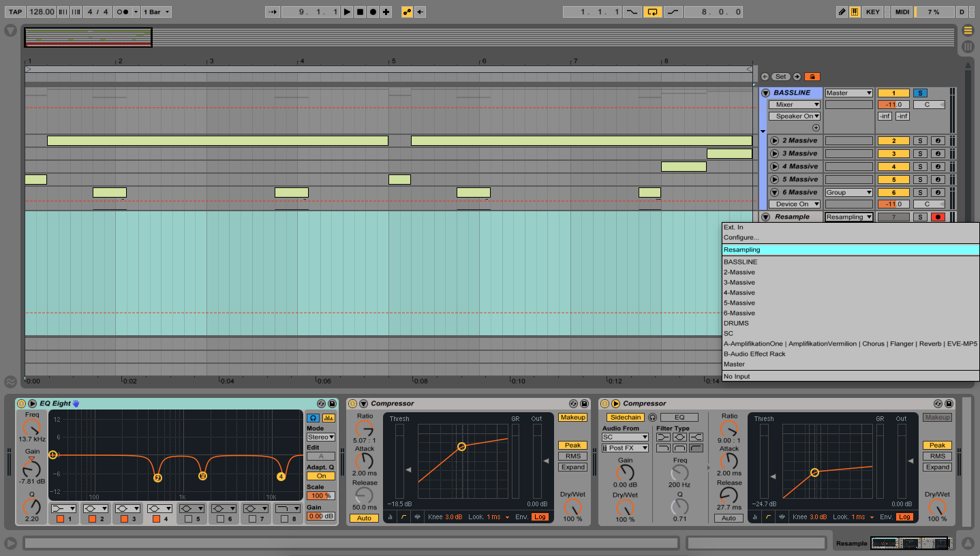Unfold the 2 Massive track

[x=774, y=140]
